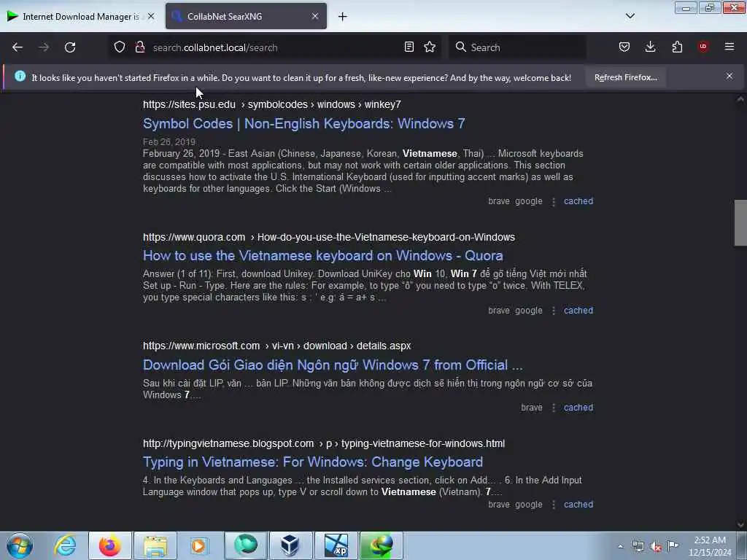Expand options dots for Microsoft result
The image size is (747, 560).
point(554,408)
